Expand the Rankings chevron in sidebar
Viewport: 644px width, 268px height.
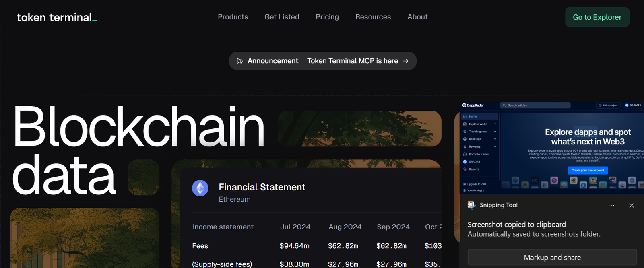coord(495,139)
